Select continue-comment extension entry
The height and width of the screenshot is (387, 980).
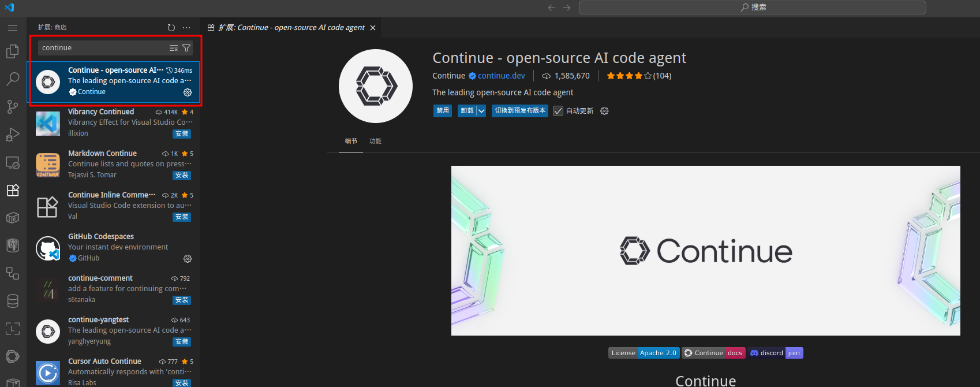click(x=113, y=289)
